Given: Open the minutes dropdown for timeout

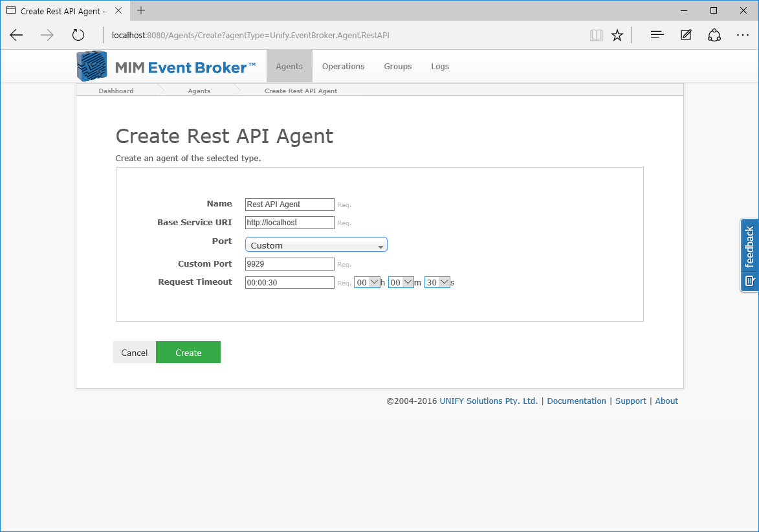Looking at the screenshot, I should [401, 282].
